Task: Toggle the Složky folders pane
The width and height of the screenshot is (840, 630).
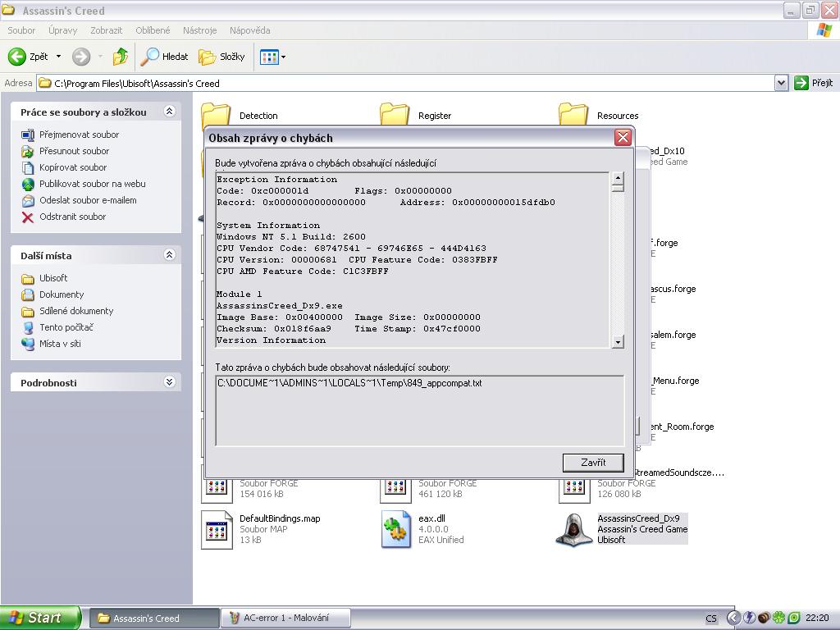Action: tap(222, 57)
